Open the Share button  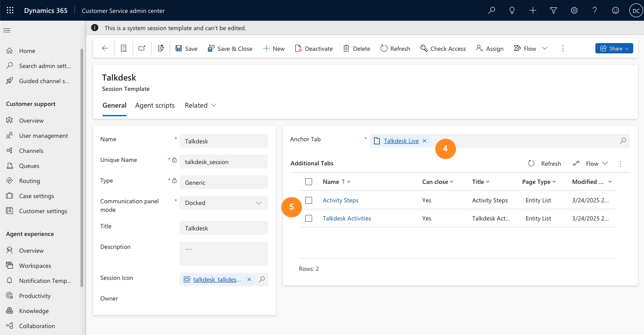point(614,49)
